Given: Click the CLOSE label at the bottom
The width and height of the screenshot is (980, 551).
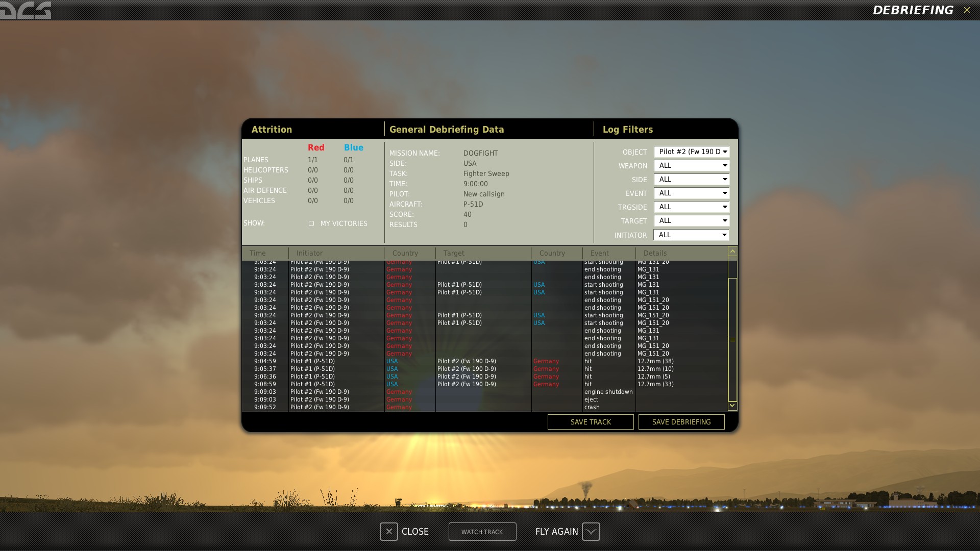Looking at the screenshot, I should [415, 532].
